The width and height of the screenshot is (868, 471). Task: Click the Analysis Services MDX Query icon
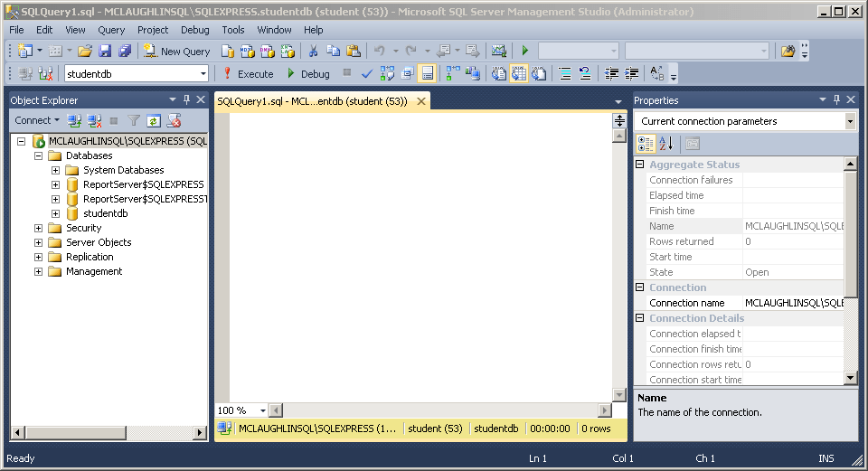point(247,51)
